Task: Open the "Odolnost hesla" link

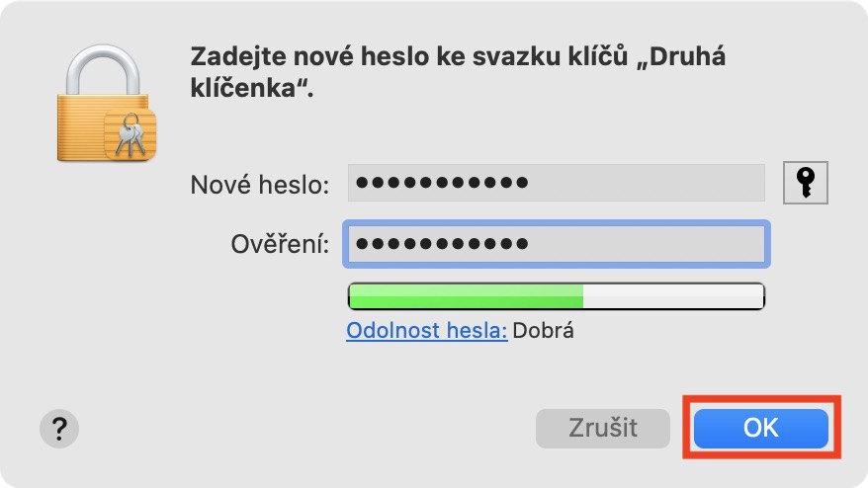Action: [x=426, y=330]
